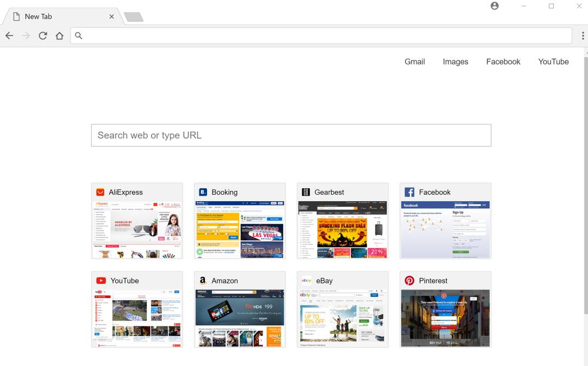The height and width of the screenshot is (366, 588).
Task: Open the Pinterest page thumbnail
Action: (446, 318)
